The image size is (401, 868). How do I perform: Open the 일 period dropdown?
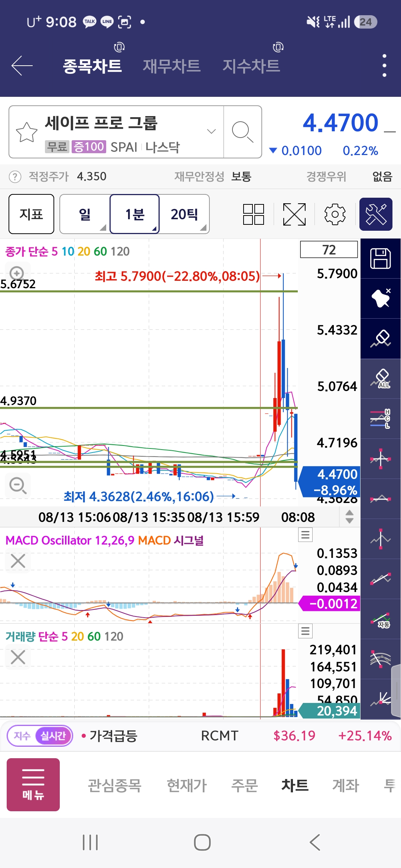point(85,214)
